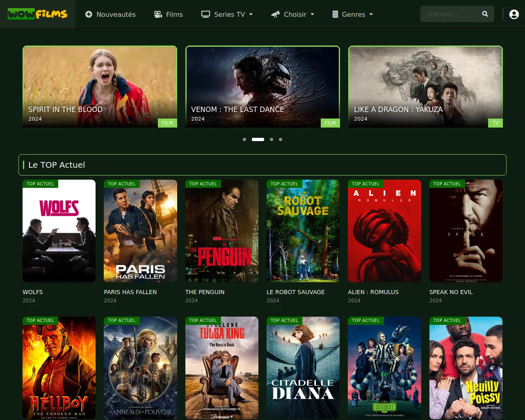525x420 pixels.
Task: Click the plus icon beside Nouveautés
Action: pyautogui.click(x=89, y=14)
